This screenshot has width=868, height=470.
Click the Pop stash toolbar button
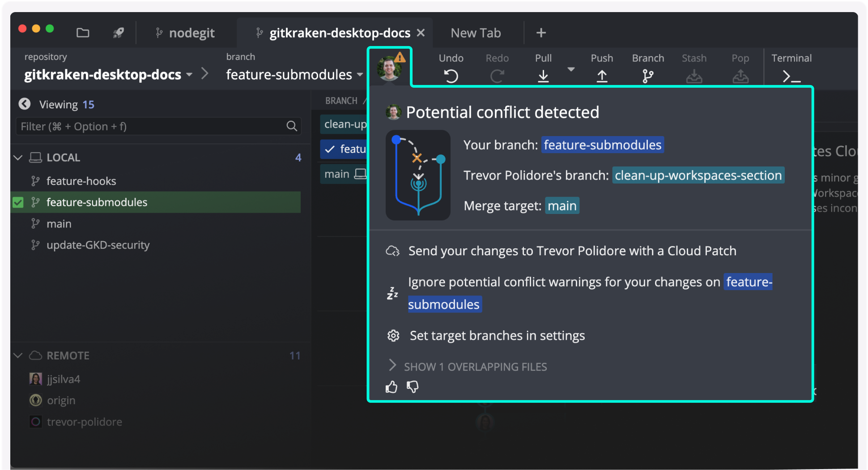(740, 68)
